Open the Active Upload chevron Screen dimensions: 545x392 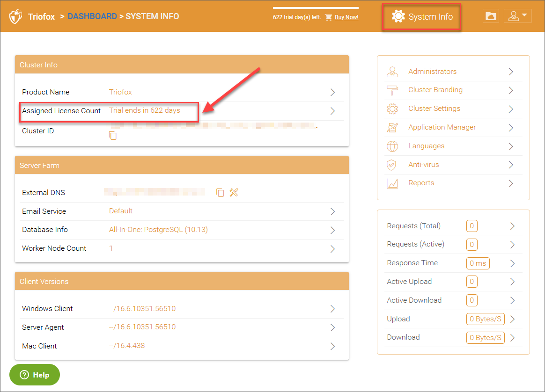[x=512, y=282]
